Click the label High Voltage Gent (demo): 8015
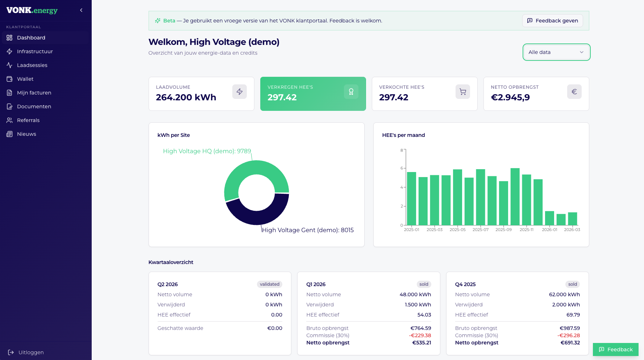This screenshot has width=644, height=360. pyautogui.click(x=308, y=230)
